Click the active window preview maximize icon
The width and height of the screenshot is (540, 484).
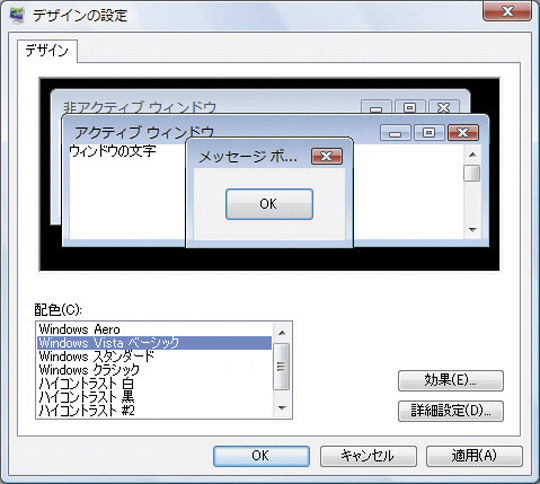429,133
